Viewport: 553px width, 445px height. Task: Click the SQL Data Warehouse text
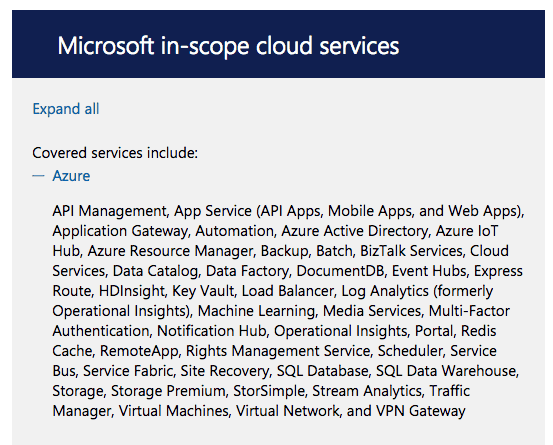coord(446,371)
